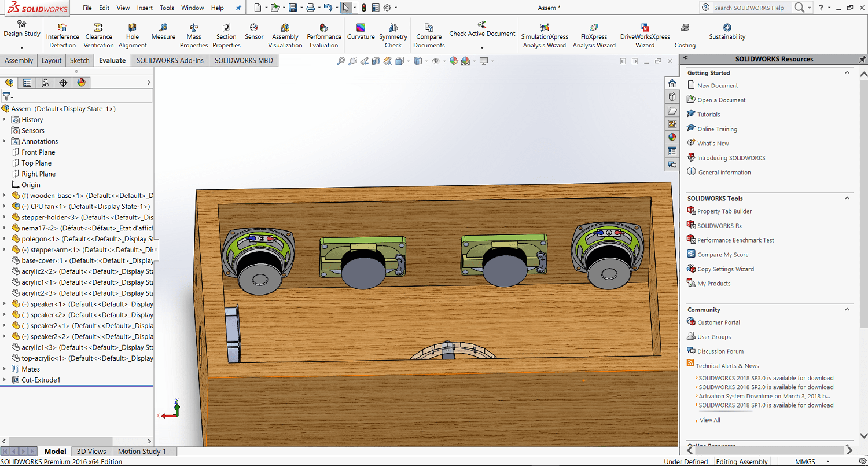Switch to the 3D Views tab
The width and height of the screenshot is (868, 466).
(x=91, y=452)
